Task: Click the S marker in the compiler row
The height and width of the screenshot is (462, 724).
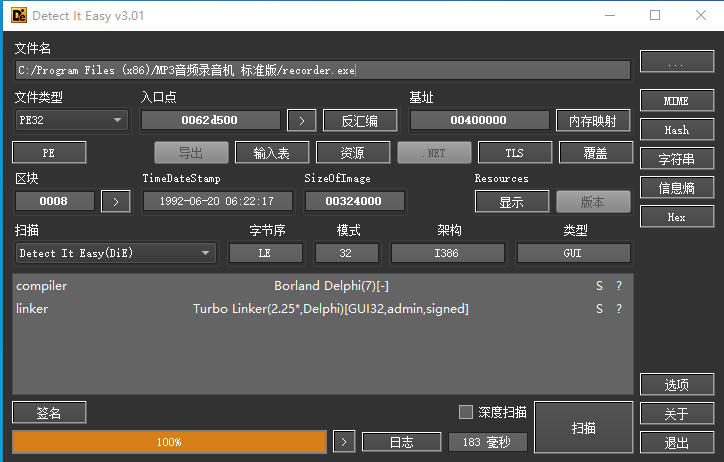Action: click(x=599, y=286)
